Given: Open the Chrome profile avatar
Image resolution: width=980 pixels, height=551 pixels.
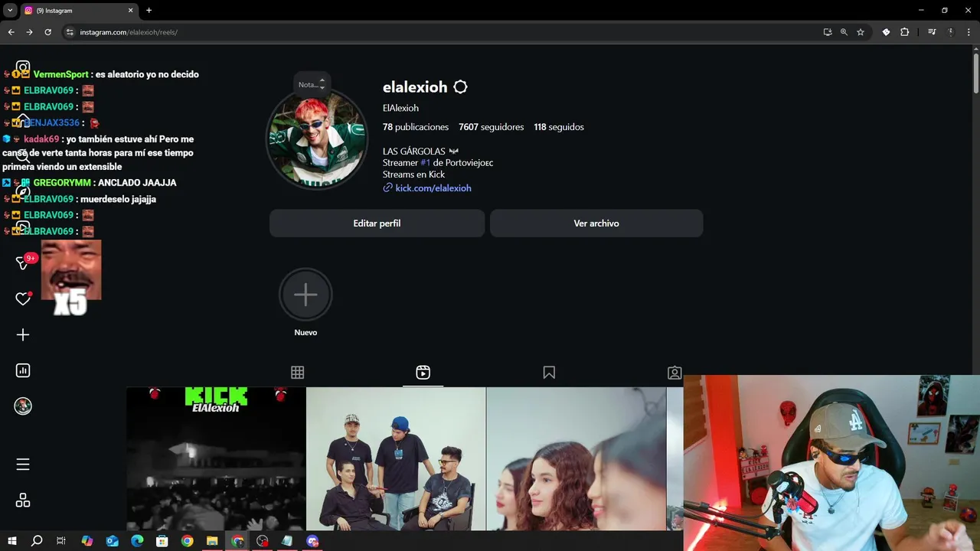Looking at the screenshot, I should click(950, 32).
